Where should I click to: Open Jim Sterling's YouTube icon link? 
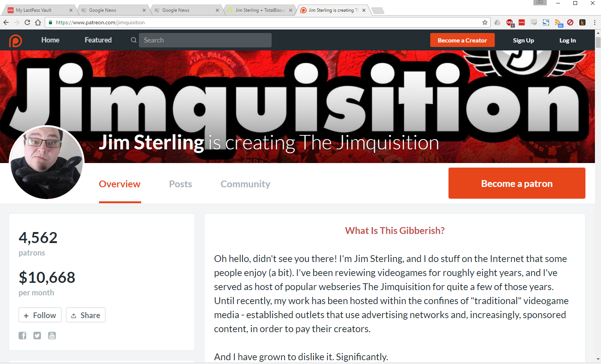pyautogui.click(x=52, y=336)
